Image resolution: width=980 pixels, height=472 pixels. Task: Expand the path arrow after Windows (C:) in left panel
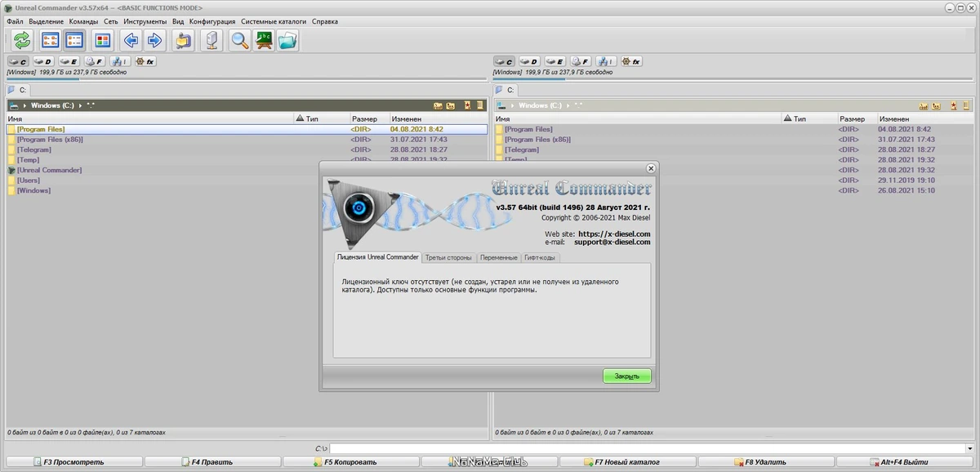81,105
